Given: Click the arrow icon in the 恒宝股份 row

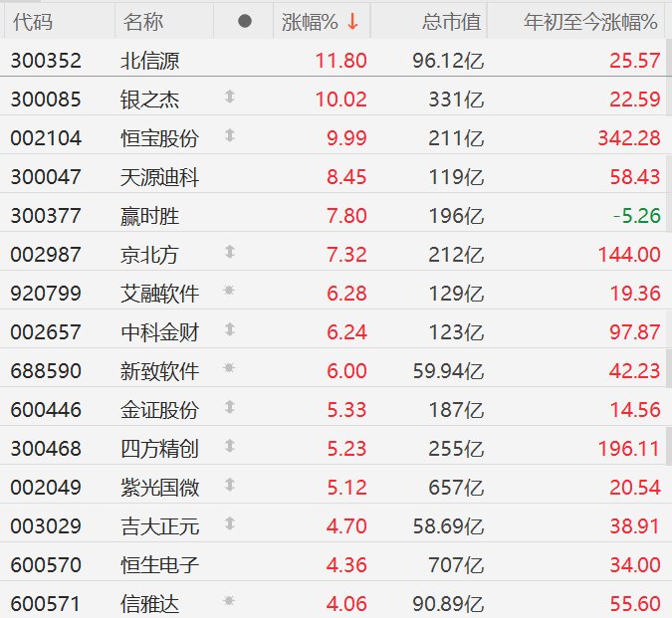Looking at the screenshot, I should 230,135.
